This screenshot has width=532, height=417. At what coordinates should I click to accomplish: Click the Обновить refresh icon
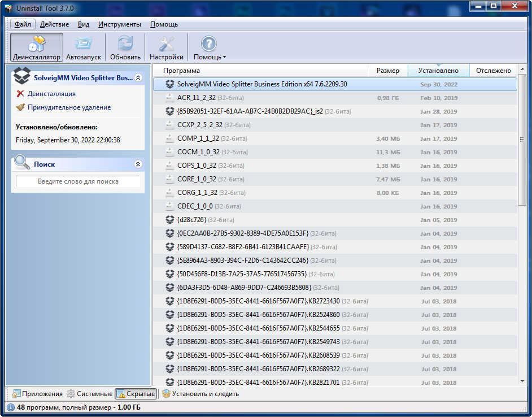(x=125, y=44)
